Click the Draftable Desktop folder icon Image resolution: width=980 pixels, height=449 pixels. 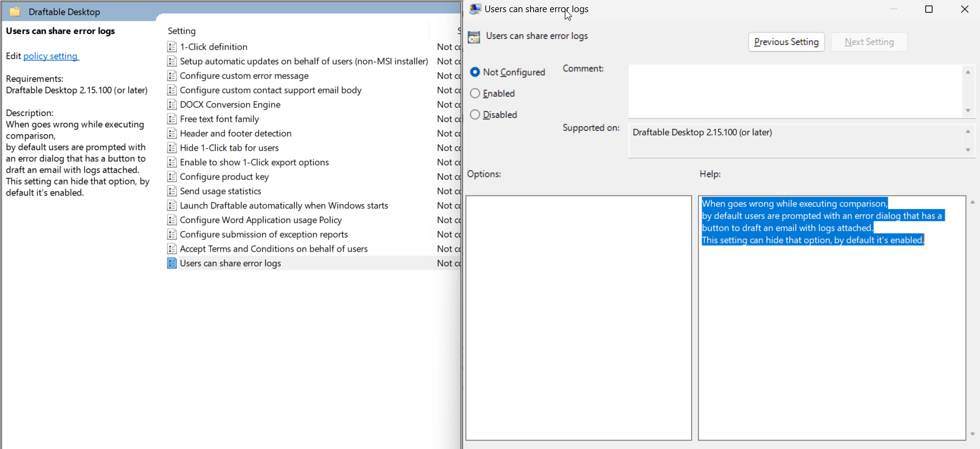point(15,12)
